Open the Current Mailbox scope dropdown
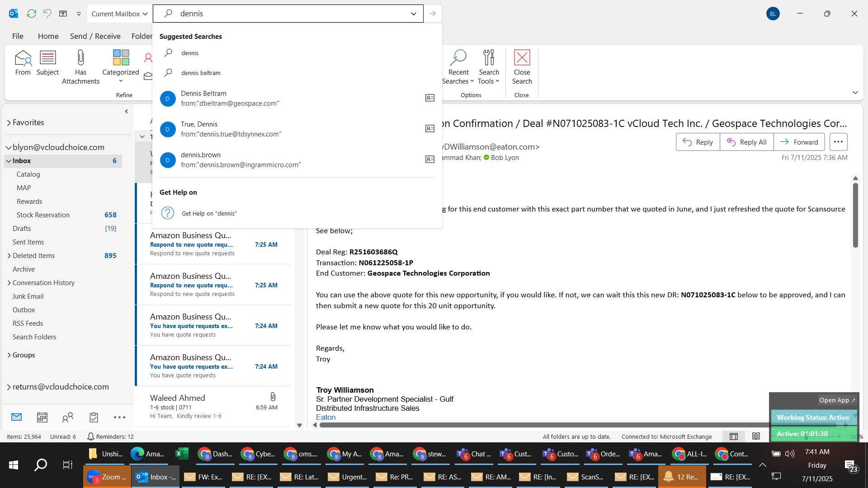Image resolution: width=868 pixels, height=488 pixels. tap(119, 14)
